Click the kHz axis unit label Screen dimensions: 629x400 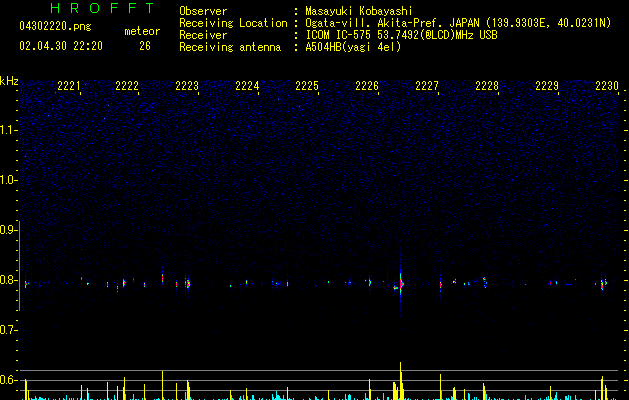9,81
